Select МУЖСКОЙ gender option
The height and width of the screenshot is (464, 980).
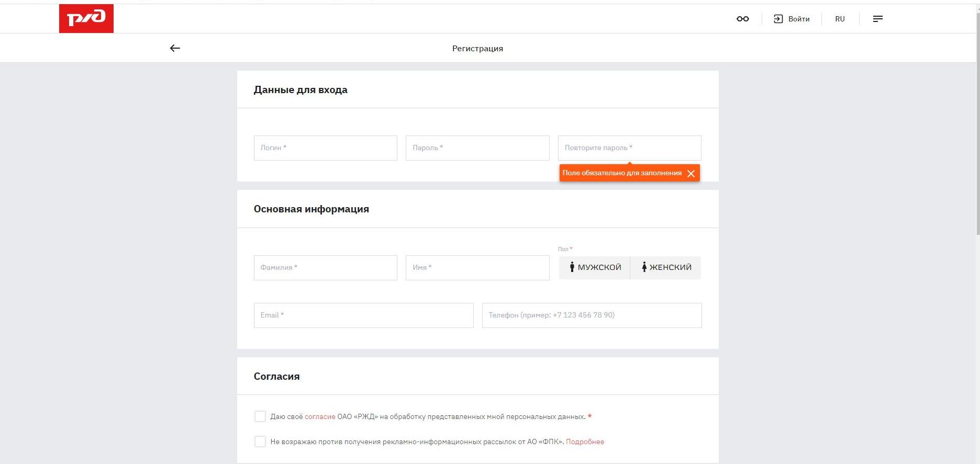point(595,267)
